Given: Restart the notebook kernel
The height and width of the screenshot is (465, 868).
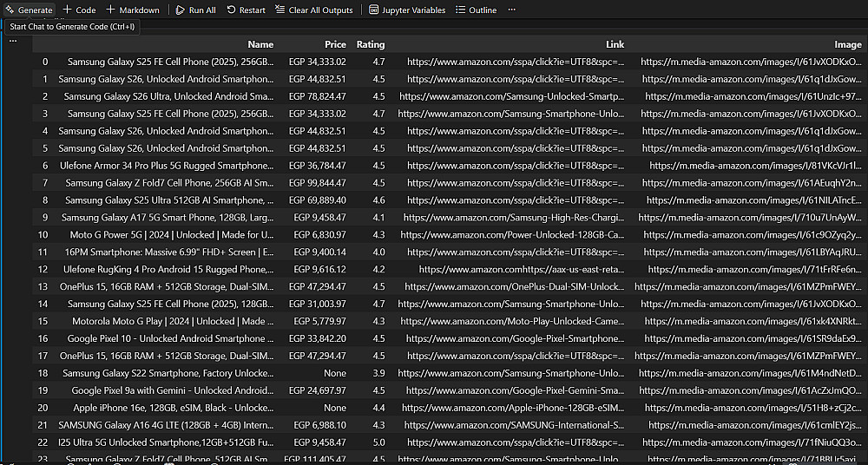Looking at the screenshot, I should (246, 10).
